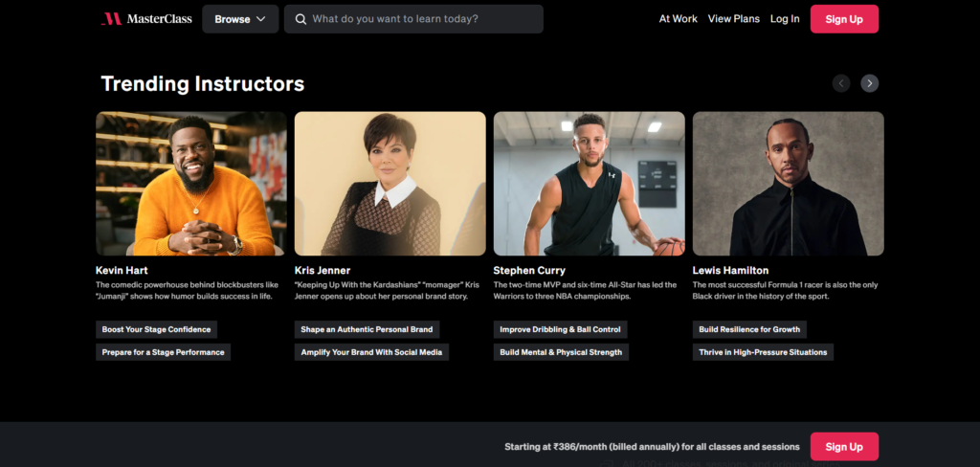980x467 pixels.
Task: Click the Kris Jenner name heading
Action: coord(323,270)
